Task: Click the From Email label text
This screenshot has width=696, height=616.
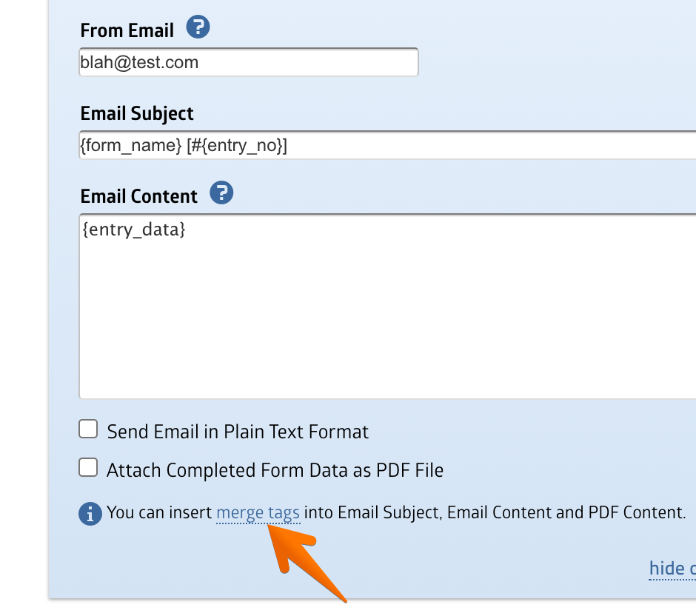Action: [127, 30]
